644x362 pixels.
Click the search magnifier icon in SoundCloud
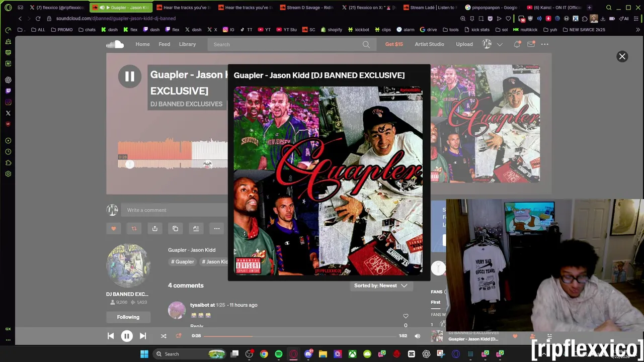pyautogui.click(x=366, y=44)
